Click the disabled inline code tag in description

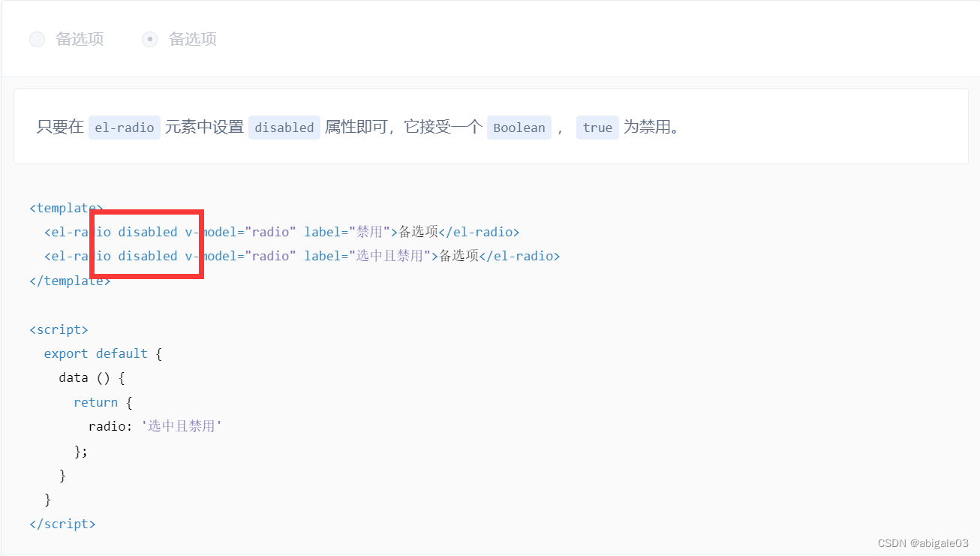tap(284, 128)
